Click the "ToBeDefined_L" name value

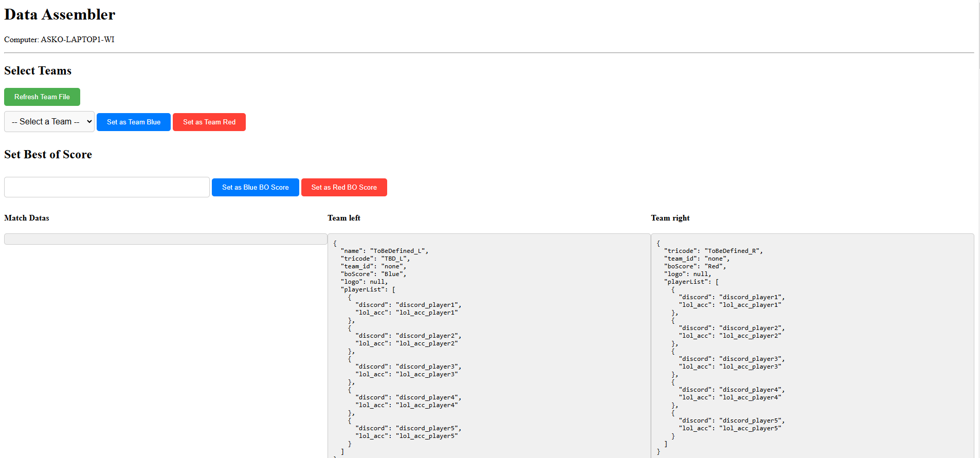(398, 251)
